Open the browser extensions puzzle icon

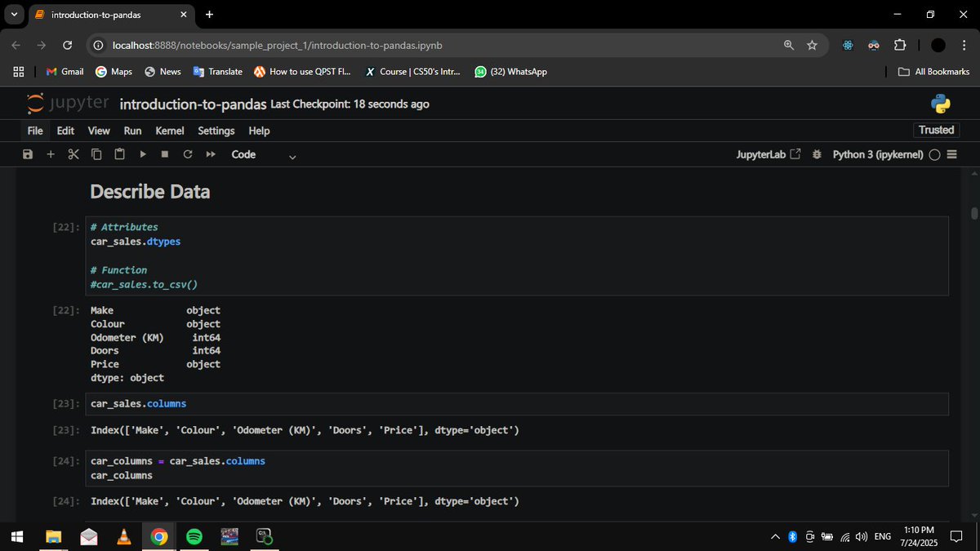click(900, 45)
